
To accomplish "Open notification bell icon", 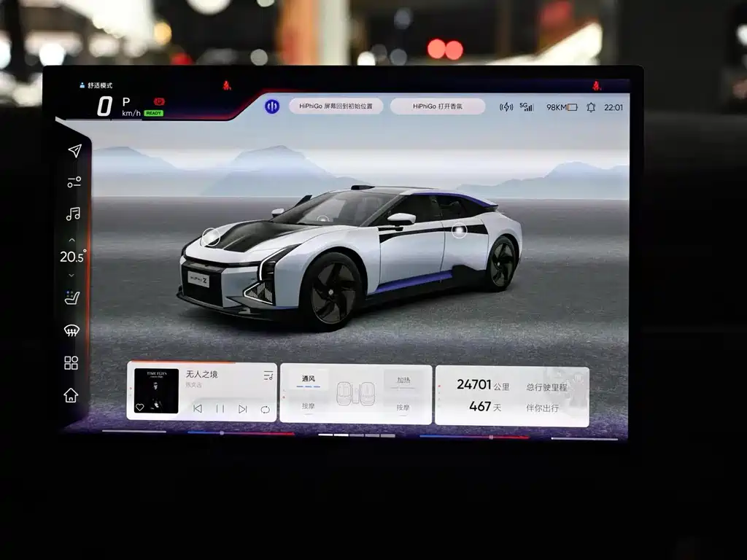I will click(x=591, y=107).
